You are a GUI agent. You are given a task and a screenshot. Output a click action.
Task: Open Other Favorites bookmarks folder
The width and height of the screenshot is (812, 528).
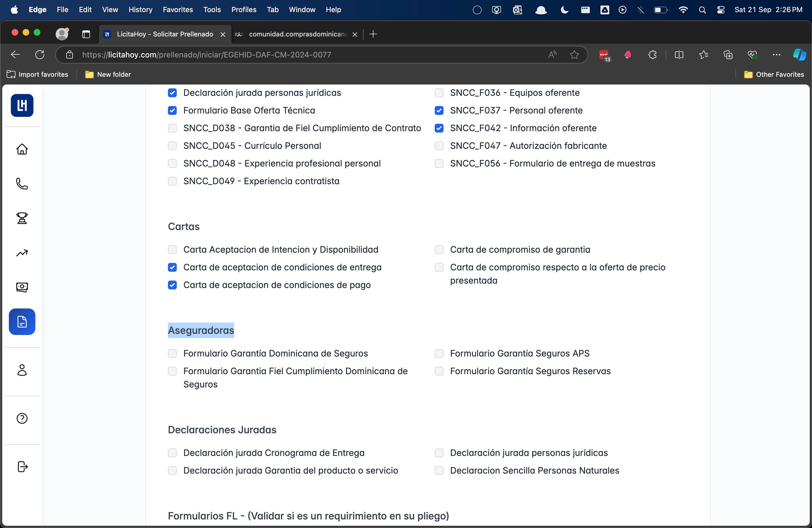[774, 74]
